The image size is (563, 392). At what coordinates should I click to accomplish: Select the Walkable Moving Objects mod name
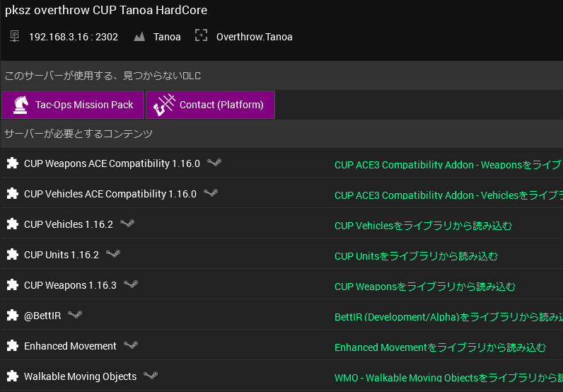click(x=81, y=376)
